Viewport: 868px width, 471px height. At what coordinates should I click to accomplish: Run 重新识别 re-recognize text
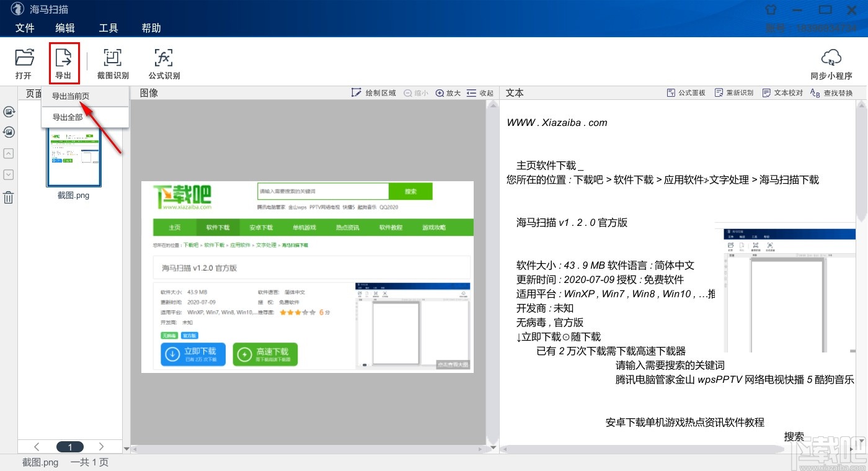tap(734, 93)
